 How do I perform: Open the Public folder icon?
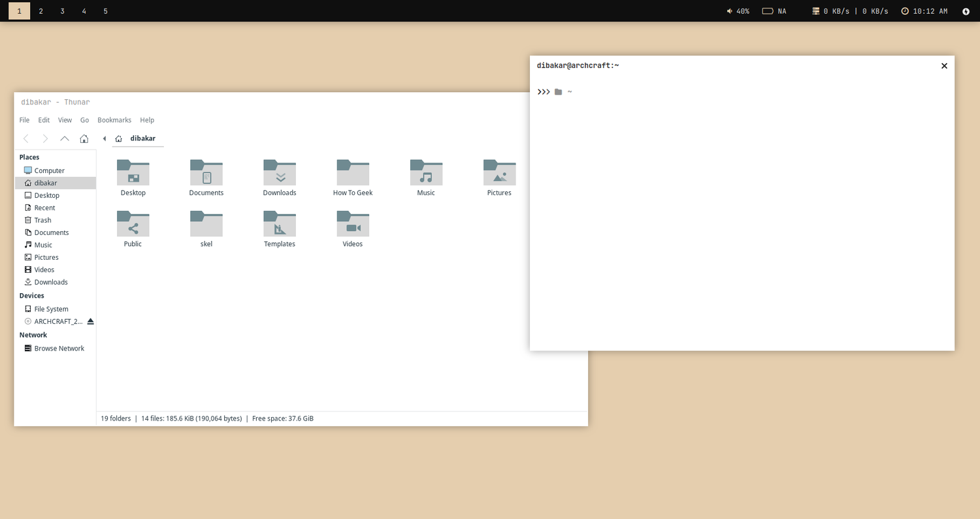(x=133, y=223)
